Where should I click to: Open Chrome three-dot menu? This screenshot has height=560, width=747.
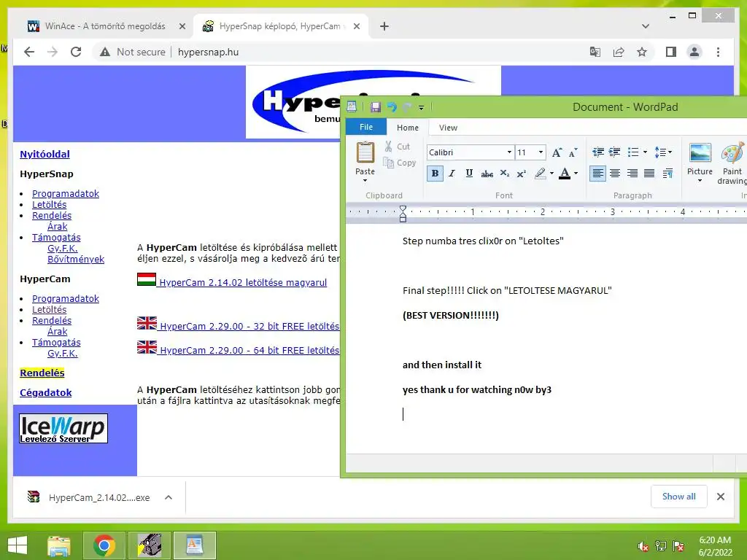coord(718,52)
